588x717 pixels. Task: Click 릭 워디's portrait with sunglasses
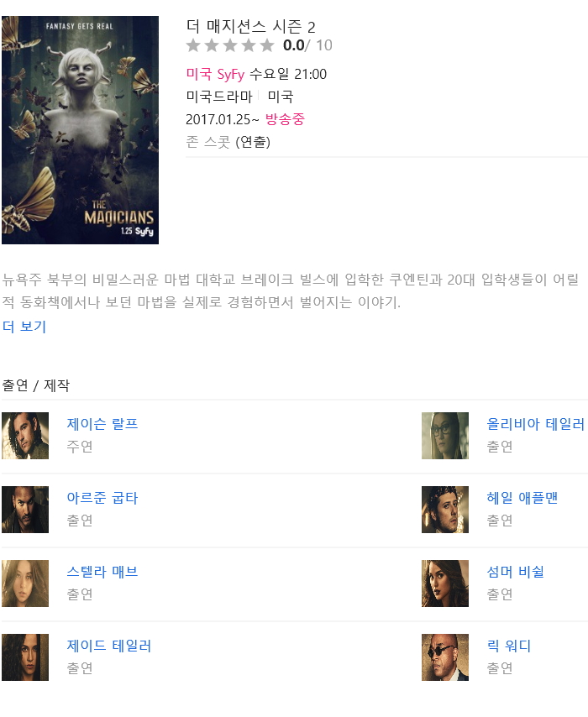click(444, 657)
